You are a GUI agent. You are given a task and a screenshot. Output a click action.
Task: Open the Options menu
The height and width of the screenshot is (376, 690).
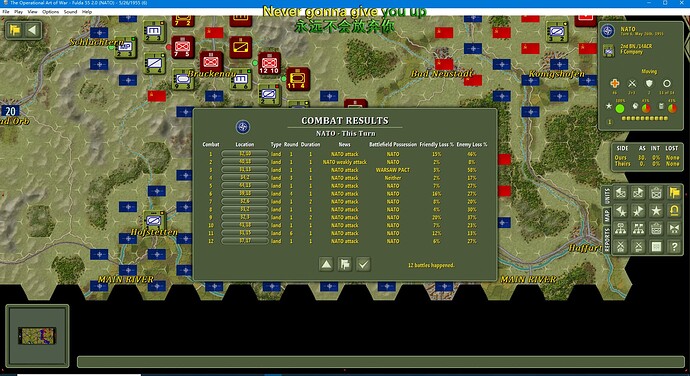click(x=50, y=12)
